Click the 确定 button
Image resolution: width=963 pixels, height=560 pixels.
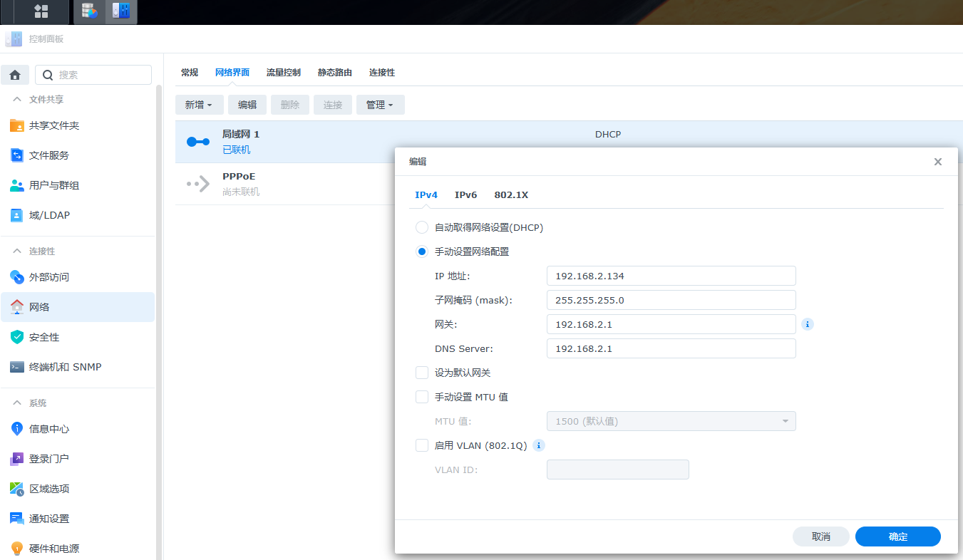tap(898, 536)
